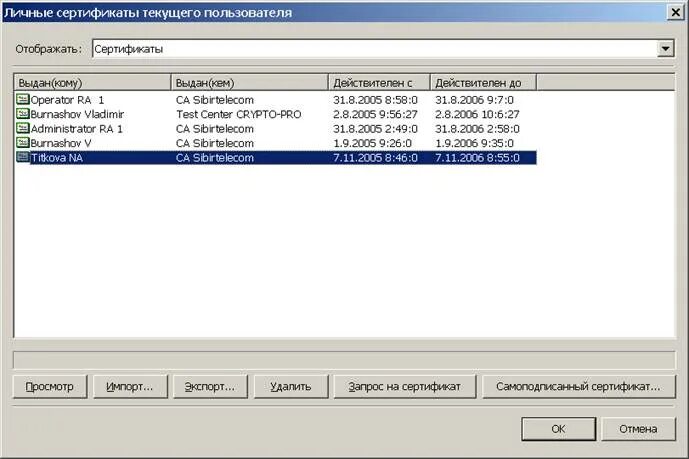
Task: Select the Operator RA 1 row name
Action: (67, 100)
